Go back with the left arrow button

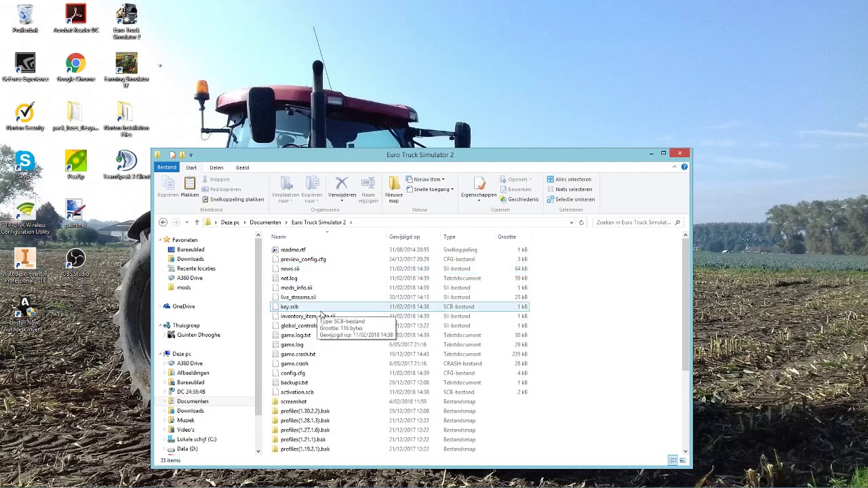[x=163, y=222]
